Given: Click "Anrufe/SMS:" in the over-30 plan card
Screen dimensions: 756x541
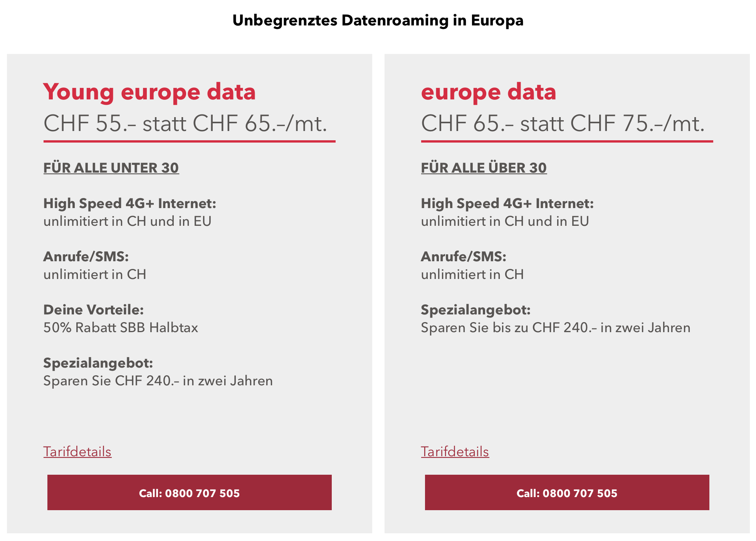Looking at the screenshot, I should point(464,257).
